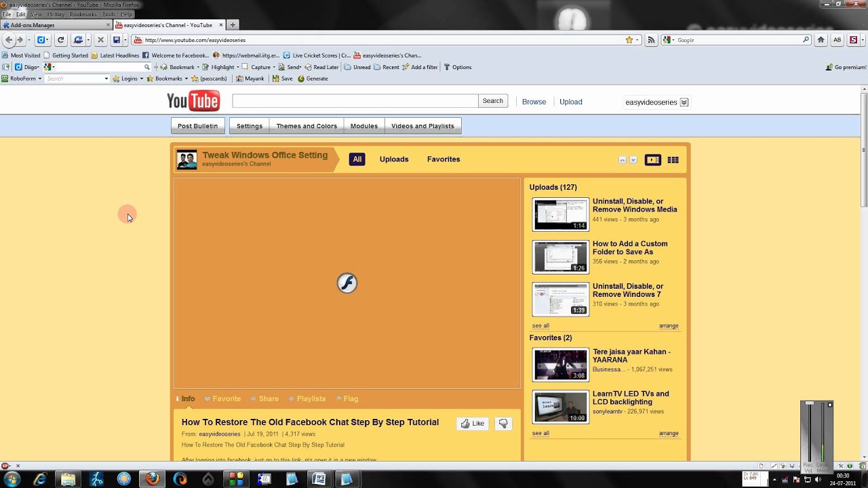Open 'How to Add a Custom Folder' thumbnail
This screenshot has width=868, height=488.
pyautogui.click(x=561, y=257)
